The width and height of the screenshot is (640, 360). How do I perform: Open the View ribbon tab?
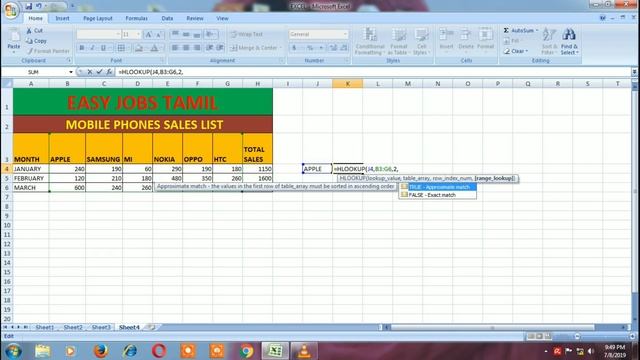click(x=222, y=18)
